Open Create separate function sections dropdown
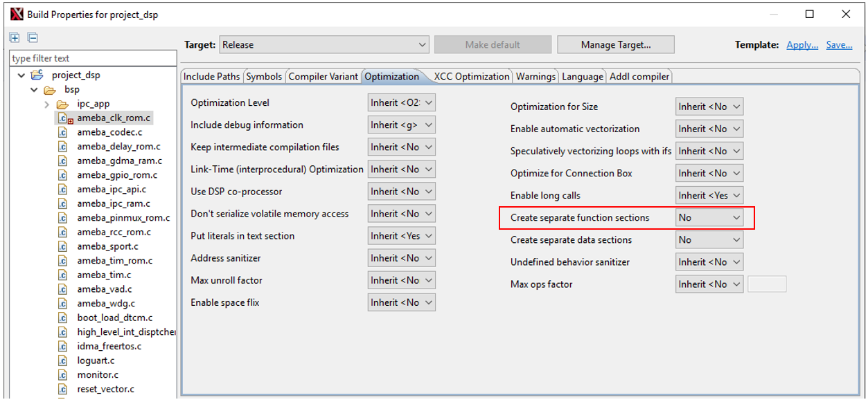This screenshot has height=402, width=868. tap(709, 218)
